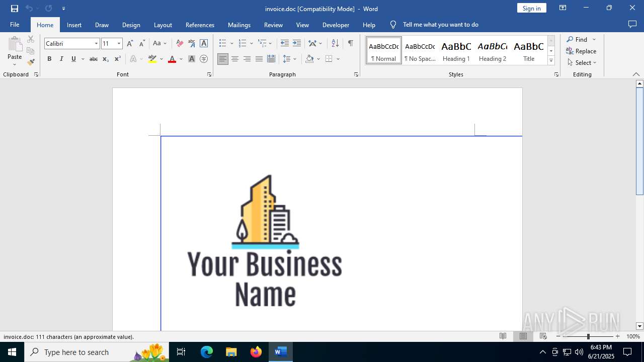The height and width of the screenshot is (362, 644).
Task: Click the Cut scissors icon
Action: click(x=31, y=39)
